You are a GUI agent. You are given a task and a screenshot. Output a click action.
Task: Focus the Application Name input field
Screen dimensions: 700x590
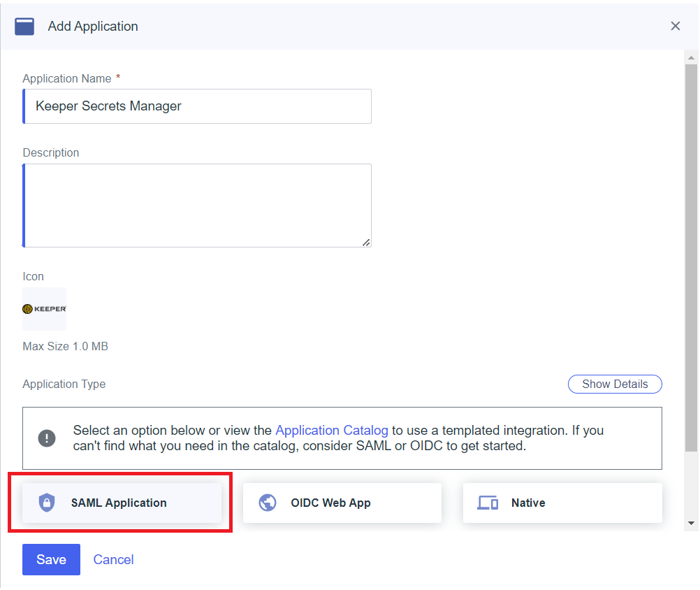tap(197, 106)
